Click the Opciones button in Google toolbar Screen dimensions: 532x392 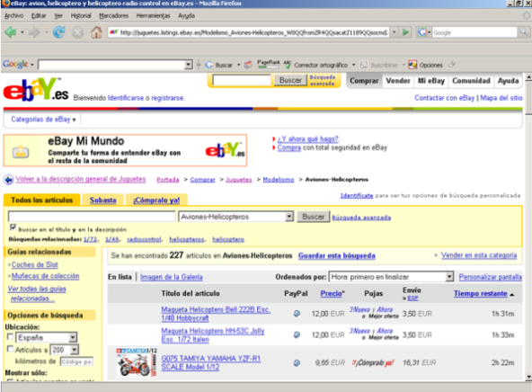pos(426,65)
